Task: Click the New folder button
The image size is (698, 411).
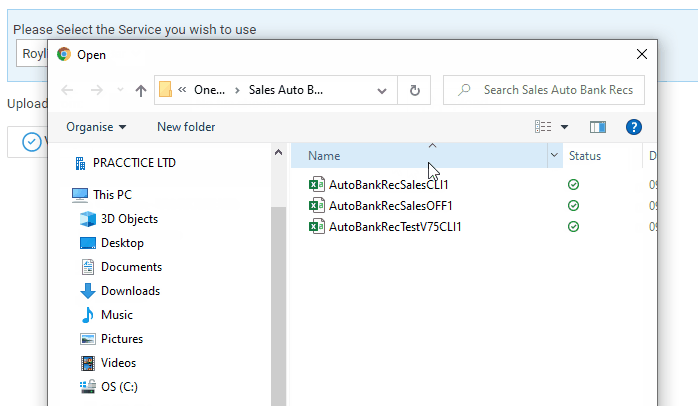Action: pyautogui.click(x=186, y=127)
